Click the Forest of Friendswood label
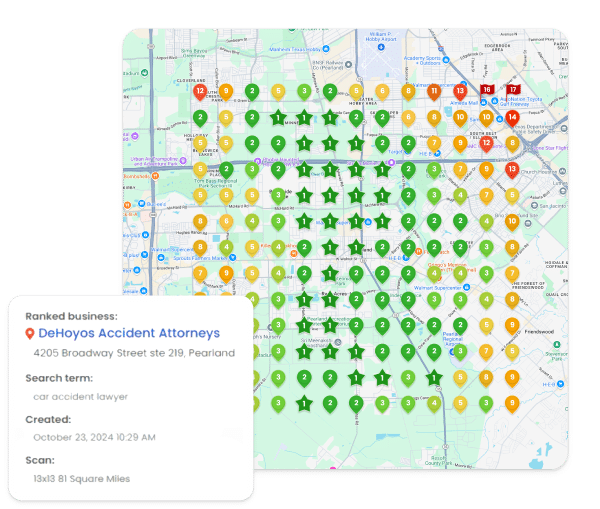The image size is (600, 509). [x=528, y=285]
